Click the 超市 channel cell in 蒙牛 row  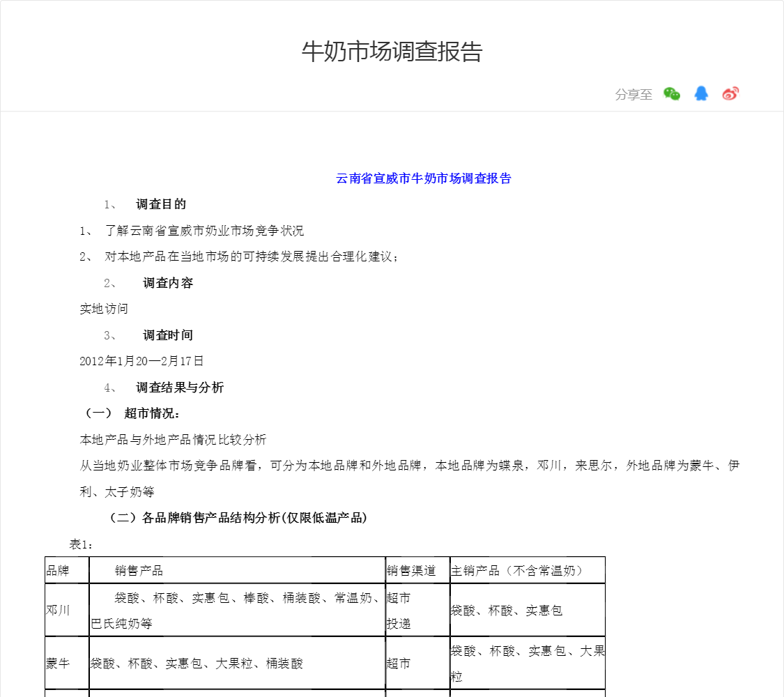[x=418, y=664]
